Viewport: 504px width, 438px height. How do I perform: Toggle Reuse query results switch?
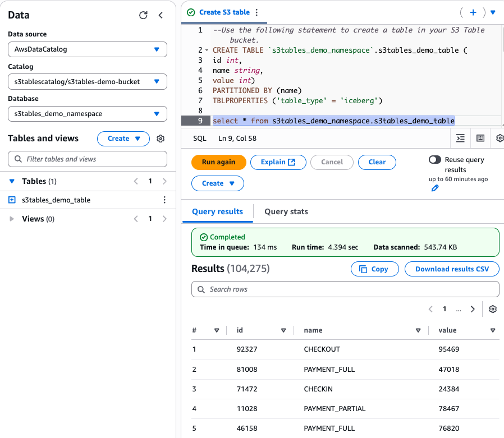pos(435,160)
